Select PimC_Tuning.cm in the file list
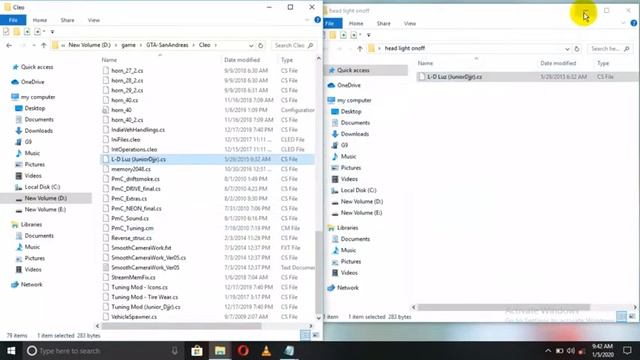Screen dimensions: 640x360 (132, 228)
